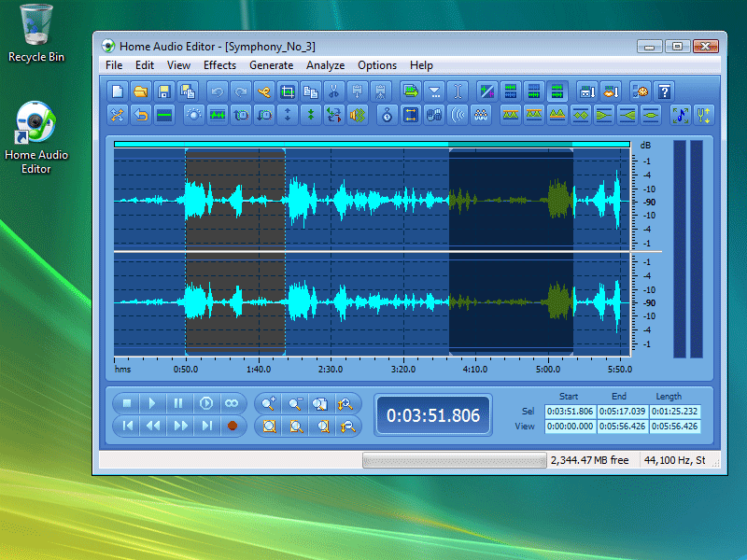Click the zoom-to-full-view magnifier button in bottom row
Image resolution: width=747 pixels, height=560 pixels.
pos(269,427)
